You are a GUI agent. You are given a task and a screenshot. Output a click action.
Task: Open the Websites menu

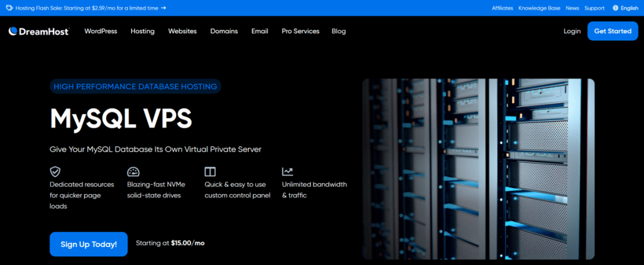click(182, 31)
